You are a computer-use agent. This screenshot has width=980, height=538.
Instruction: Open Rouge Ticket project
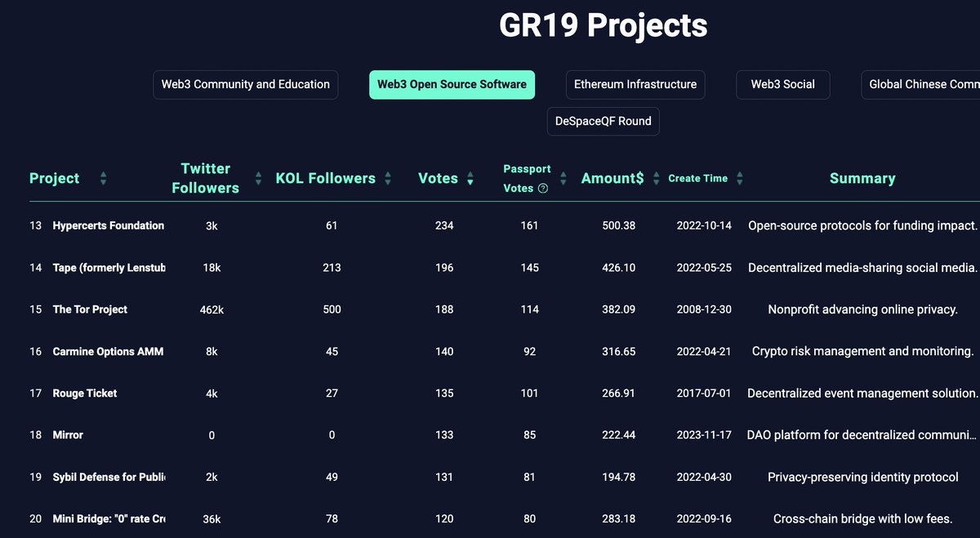tap(85, 393)
